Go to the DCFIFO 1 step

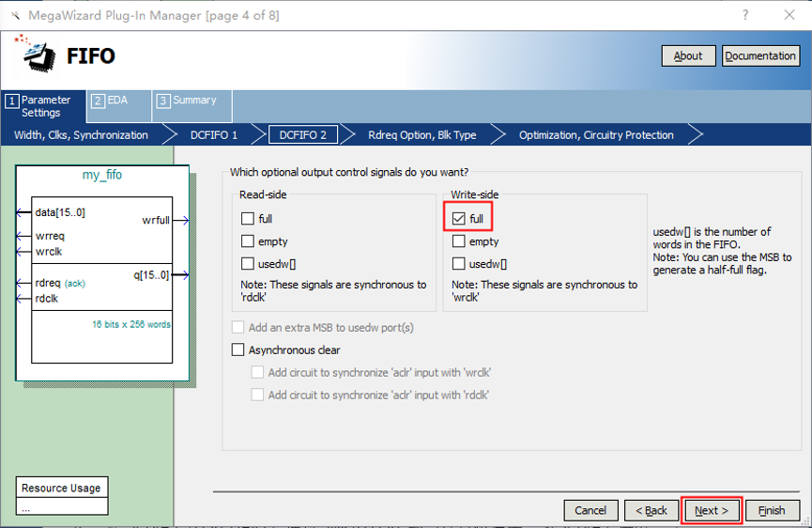214,135
